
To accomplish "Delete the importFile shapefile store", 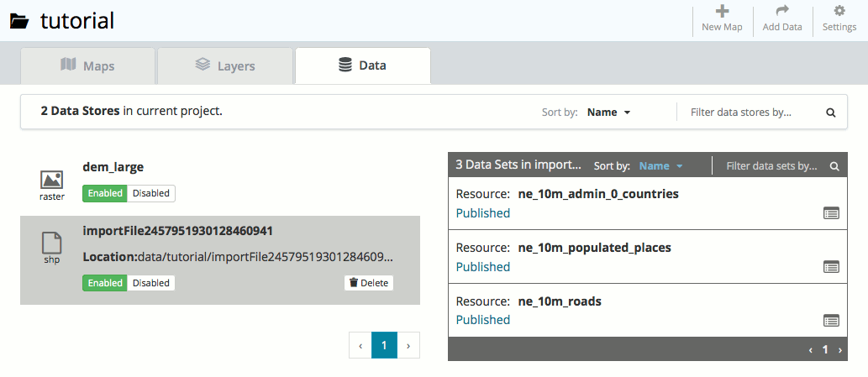I will 369,283.
